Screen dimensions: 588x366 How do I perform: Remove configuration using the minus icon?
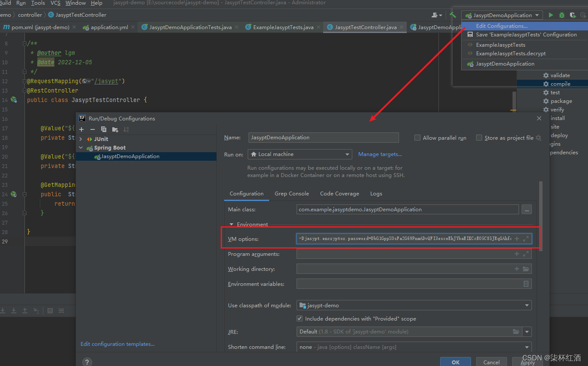click(x=92, y=129)
